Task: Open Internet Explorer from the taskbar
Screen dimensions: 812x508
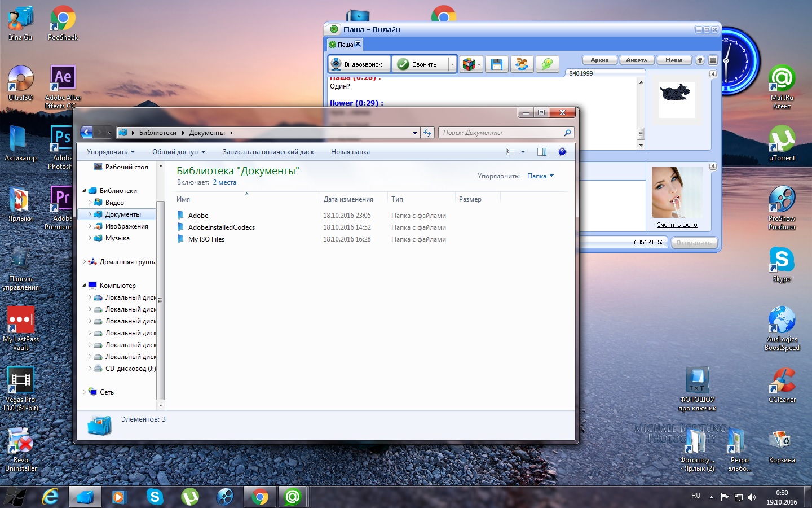Action: pyautogui.click(x=50, y=497)
